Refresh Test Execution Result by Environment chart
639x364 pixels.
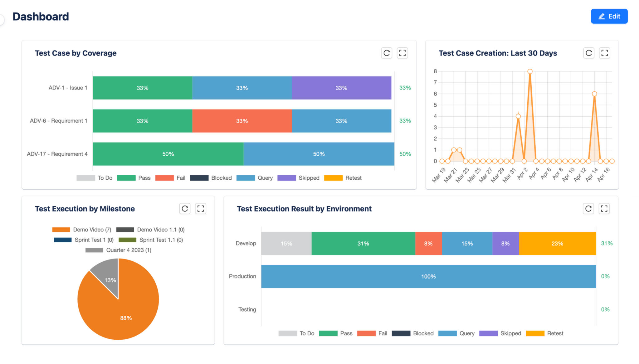click(x=588, y=208)
